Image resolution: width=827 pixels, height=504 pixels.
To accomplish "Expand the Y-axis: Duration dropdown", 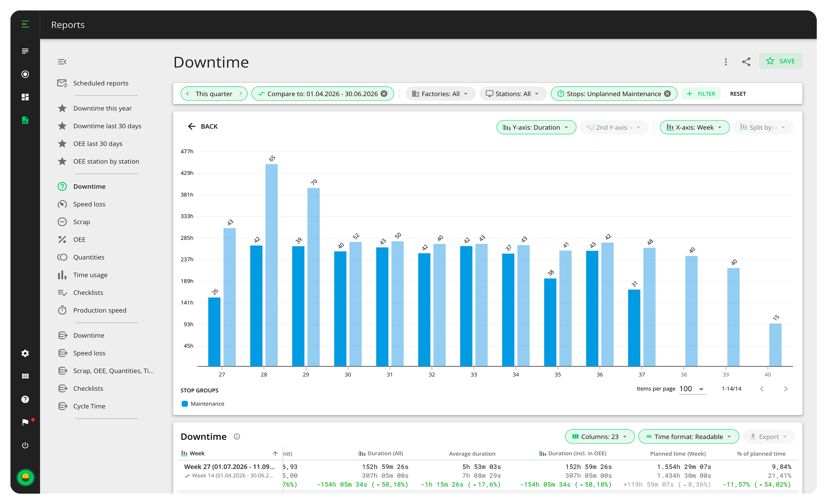I will [x=536, y=127].
